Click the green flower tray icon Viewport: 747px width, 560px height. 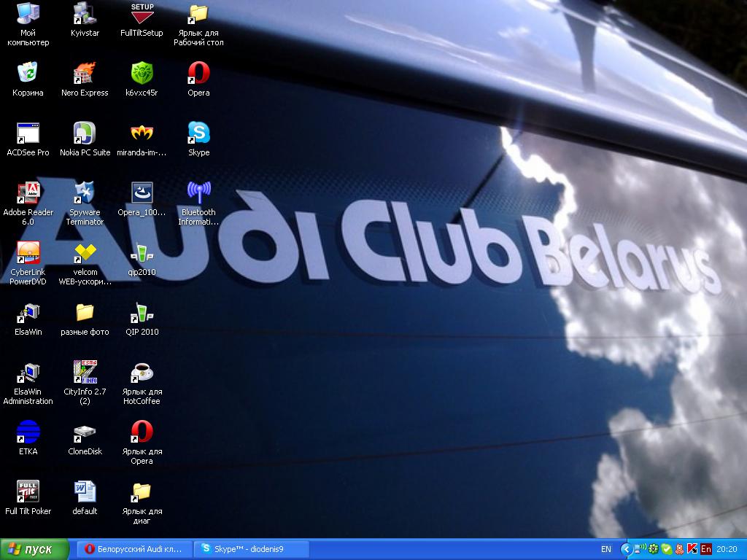point(653,549)
